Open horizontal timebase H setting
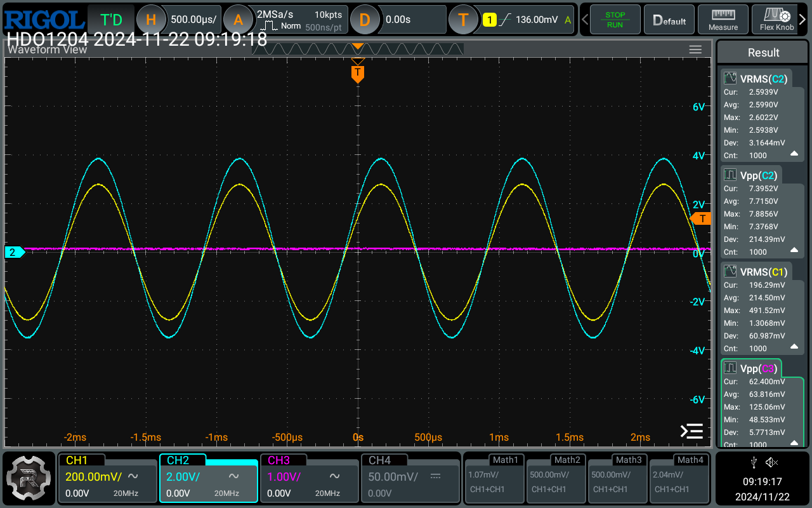Image resolution: width=812 pixels, height=508 pixels. point(151,20)
